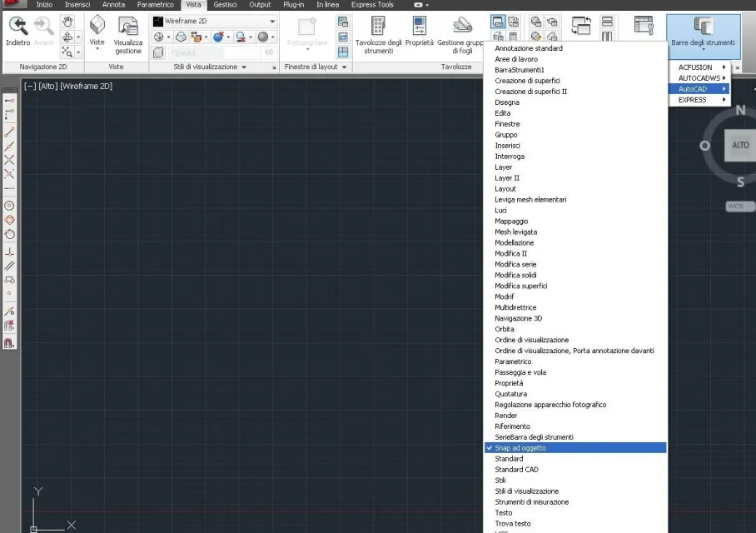Viewport: 756px width, 533px height.
Task: Toggle the Edita toolbar on
Action: point(575,113)
